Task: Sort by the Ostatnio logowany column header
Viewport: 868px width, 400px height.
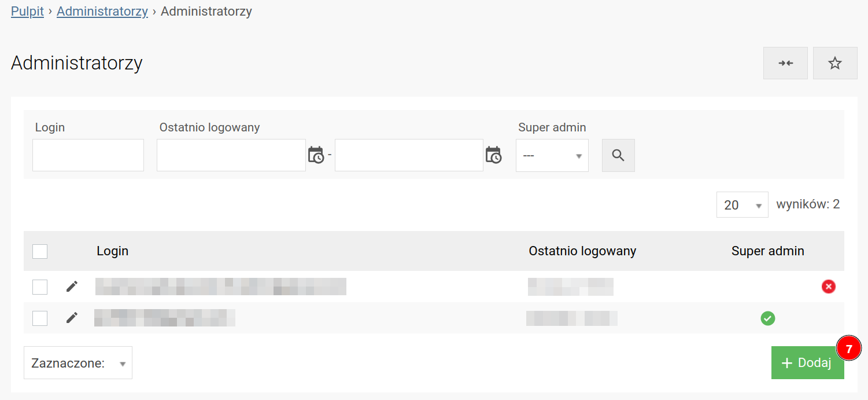Action: pyautogui.click(x=582, y=251)
